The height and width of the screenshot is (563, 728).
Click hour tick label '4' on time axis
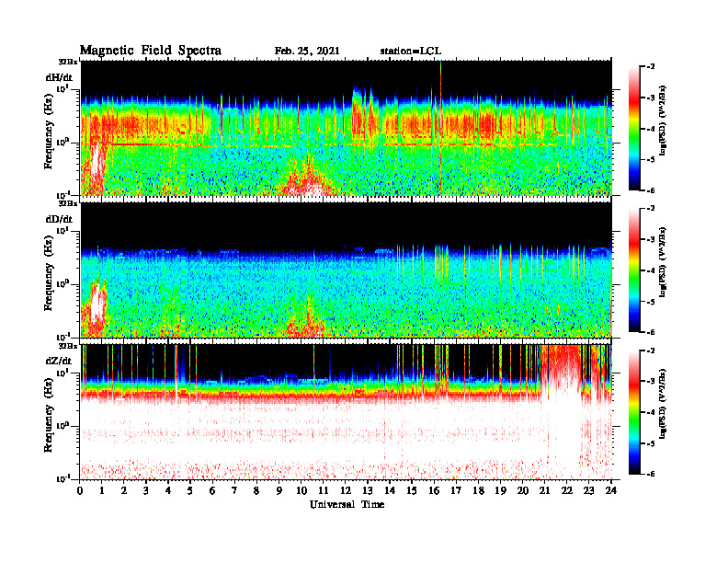pyautogui.click(x=168, y=490)
